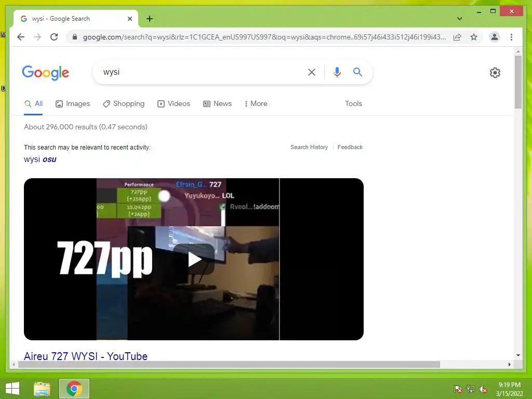Click the Google logo
Viewport: 532px width, 399px height.
tap(46, 73)
